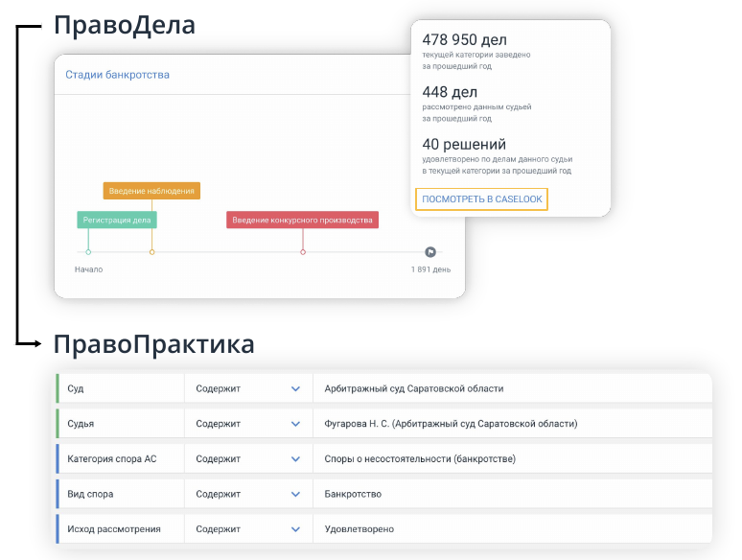Click the finish flag icon on timeline
The image size is (742, 560).
(430, 252)
